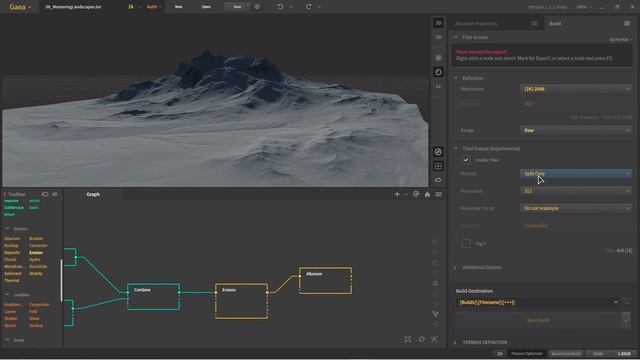The height and width of the screenshot is (360, 640).
Task: Open the Toolbox panel menu icon
Action: click(55, 194)
